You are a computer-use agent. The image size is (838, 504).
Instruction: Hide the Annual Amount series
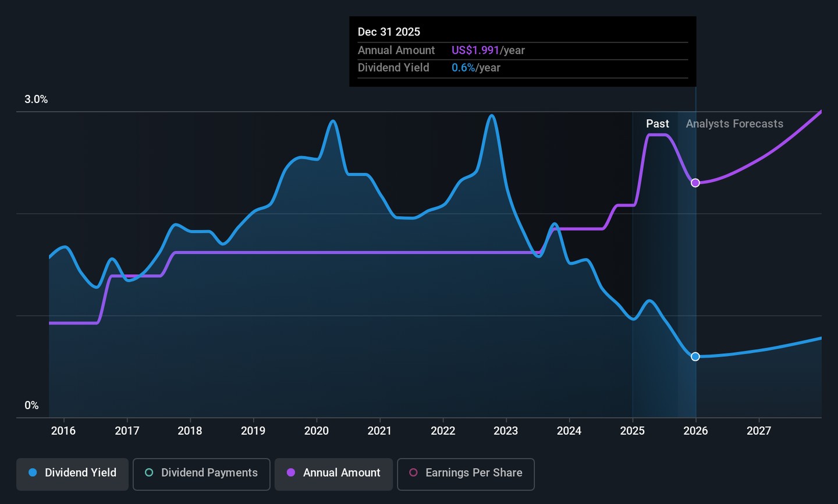point(334,474)
